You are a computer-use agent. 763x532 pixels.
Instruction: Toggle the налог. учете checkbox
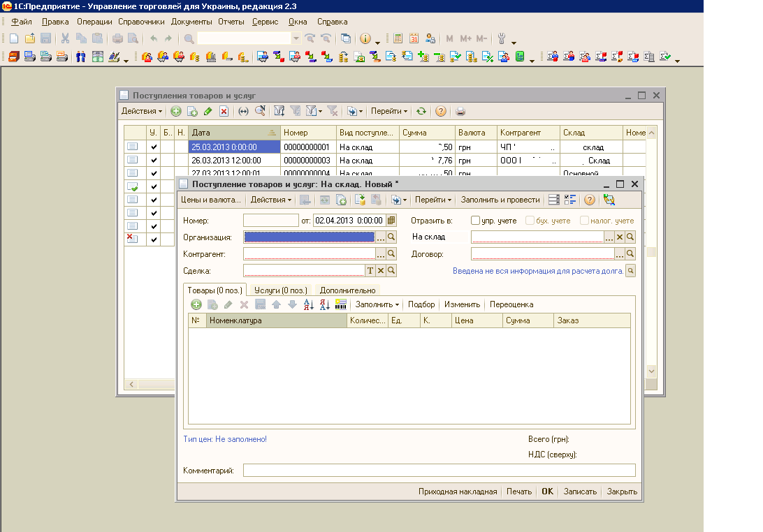[x=584, y=221]
